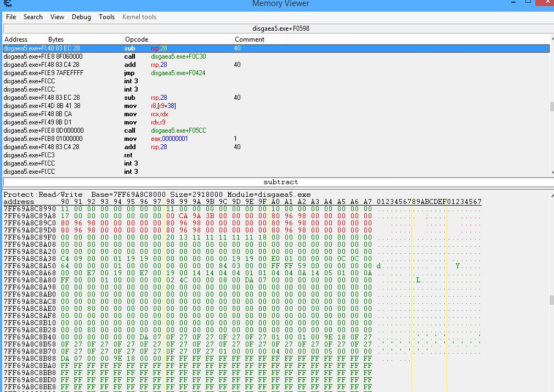Screen dimensions: 554x392
Task: Click the disassembler scroll down arrow
Action: click(552, 172)
